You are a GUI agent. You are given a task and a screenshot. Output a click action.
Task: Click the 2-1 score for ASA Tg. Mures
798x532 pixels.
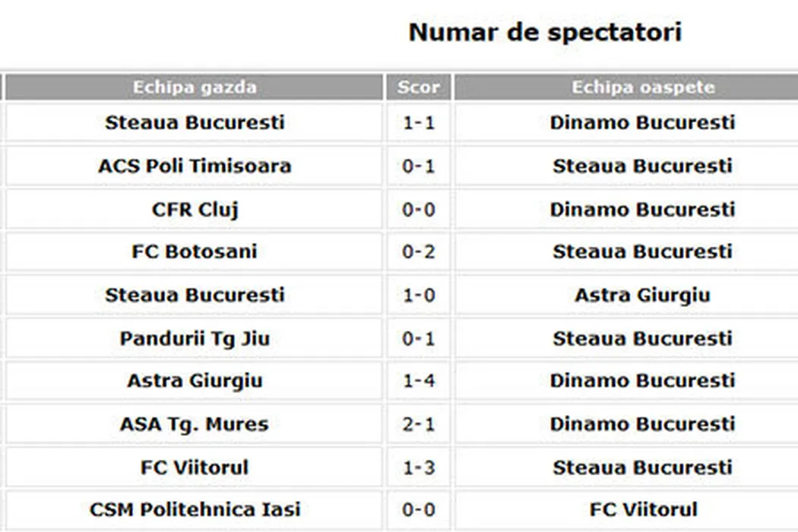pos(419,424)
